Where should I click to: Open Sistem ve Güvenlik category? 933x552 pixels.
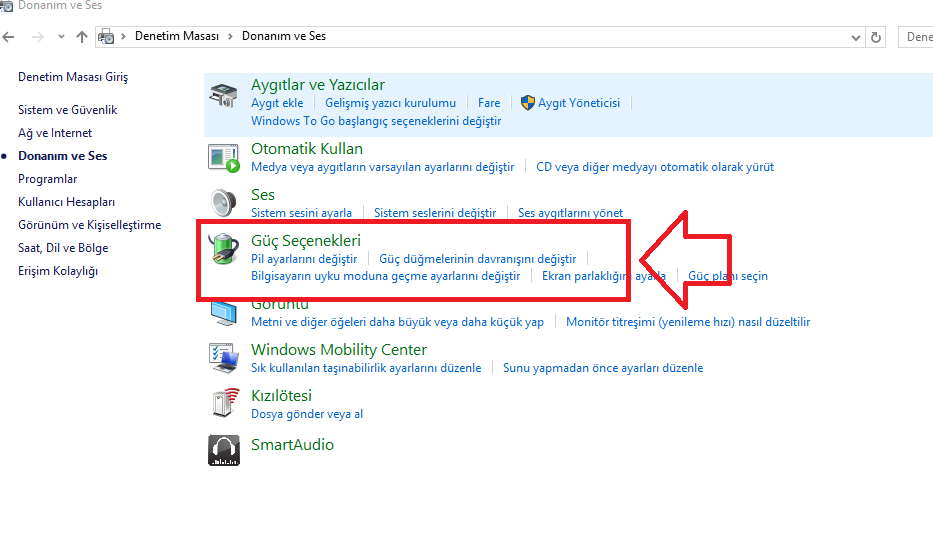click(x=67, y=109)
